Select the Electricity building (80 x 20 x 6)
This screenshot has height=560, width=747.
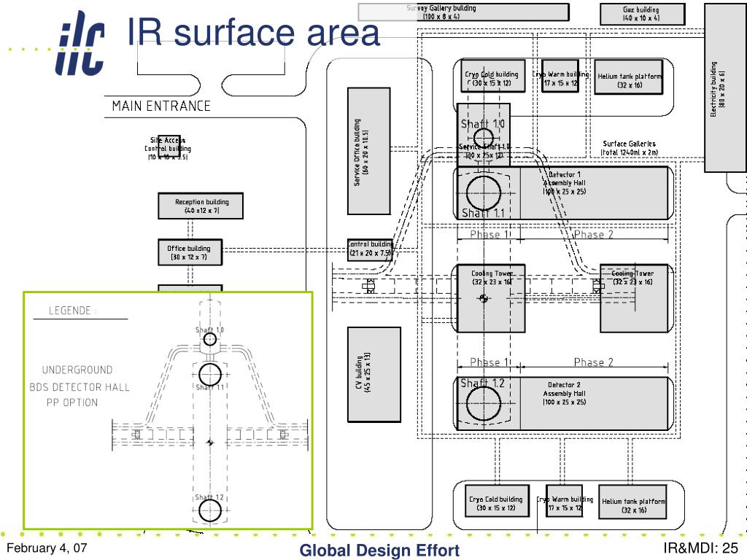(x=724, y=87)
